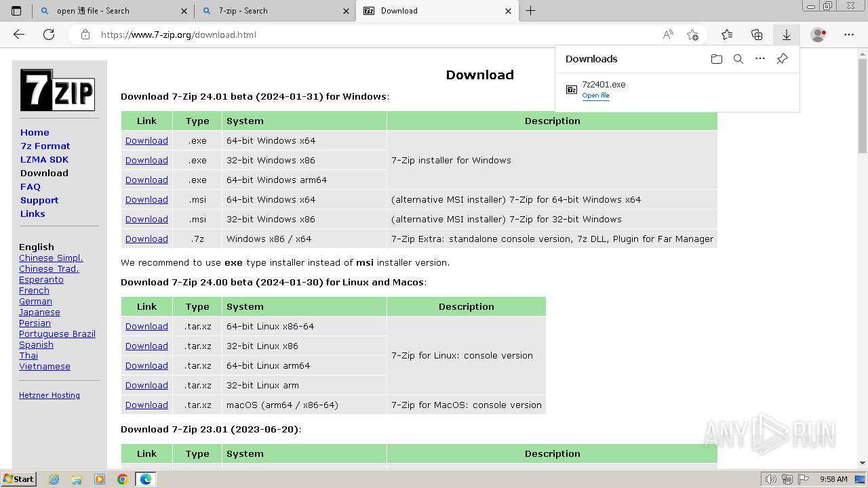Click the 7z2401.exe file icon
The height and width of the screenshot is (488, 868).
pyautogui.click(x=572, y=89)
